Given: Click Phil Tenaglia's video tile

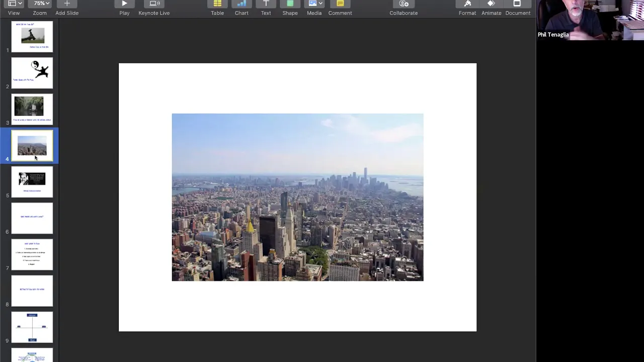Looking at the screenshot, I should [x=590, y=20].
